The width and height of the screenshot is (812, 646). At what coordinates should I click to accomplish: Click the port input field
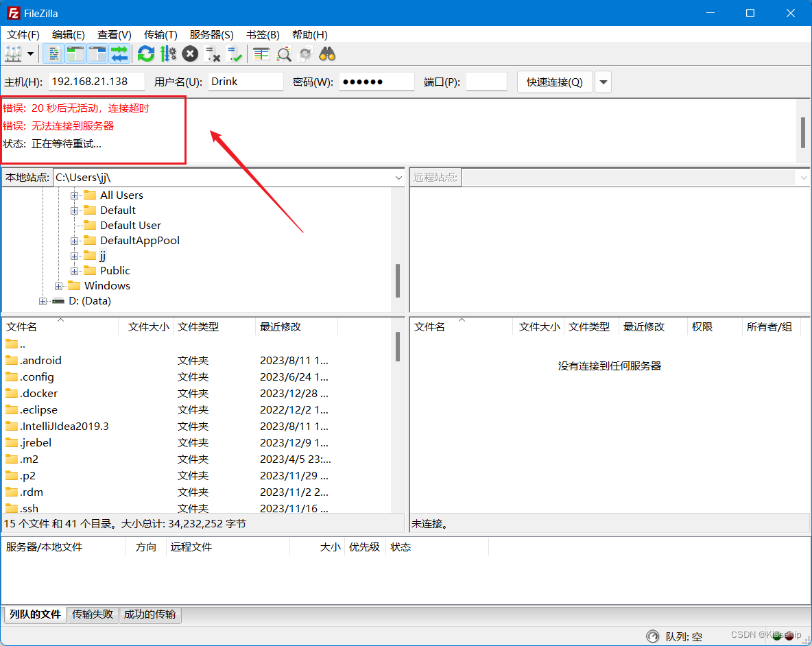pos(486,82)
